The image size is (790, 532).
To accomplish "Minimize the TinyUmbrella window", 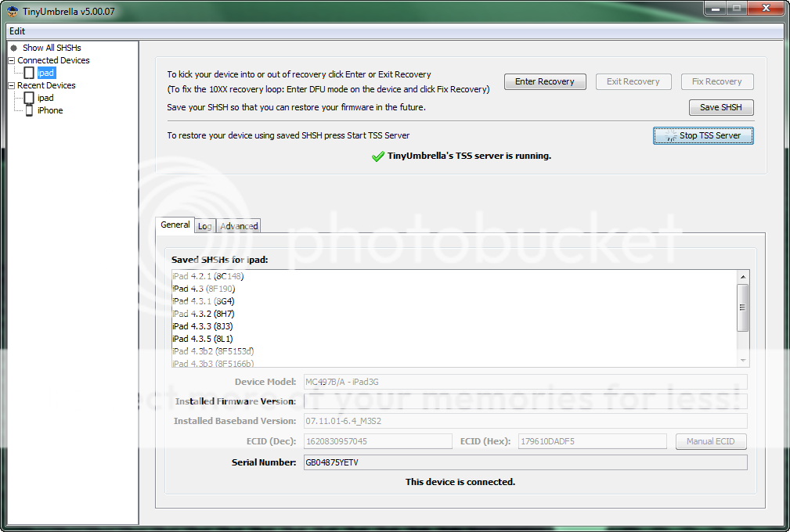I will [715, 9].
